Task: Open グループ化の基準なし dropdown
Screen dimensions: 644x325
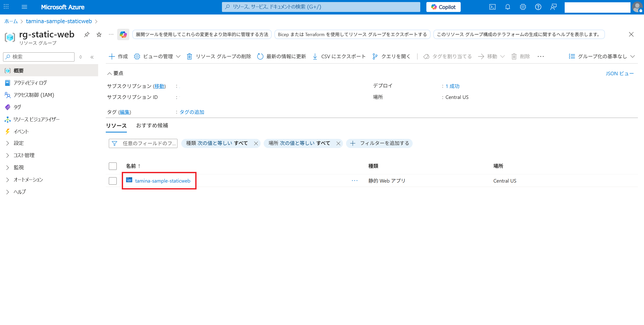Action: coord(602,56)
